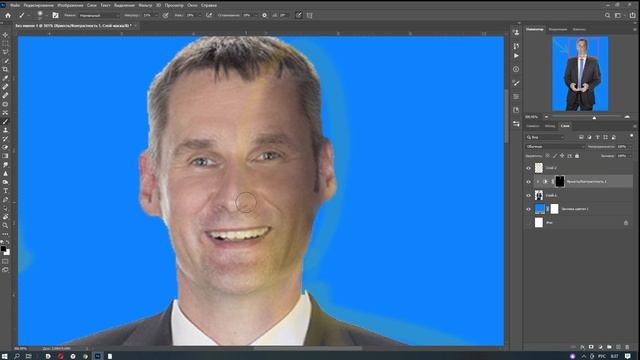Viewport: 640px width, 360px height.
Task: Click the navigator zoom-in mountains button
Action: pos(627,117)
